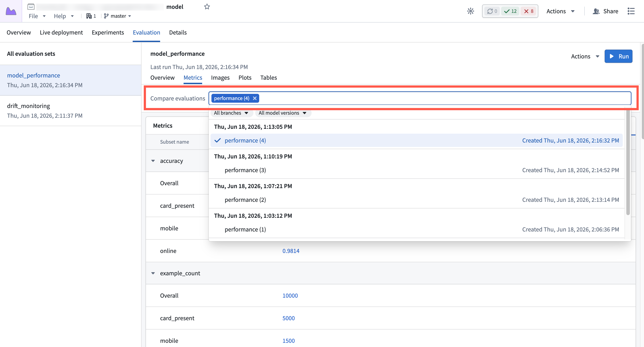This screenshot has height=347, width=644.
Task: Click card_present count 5000
Action: tap(289, 318)
